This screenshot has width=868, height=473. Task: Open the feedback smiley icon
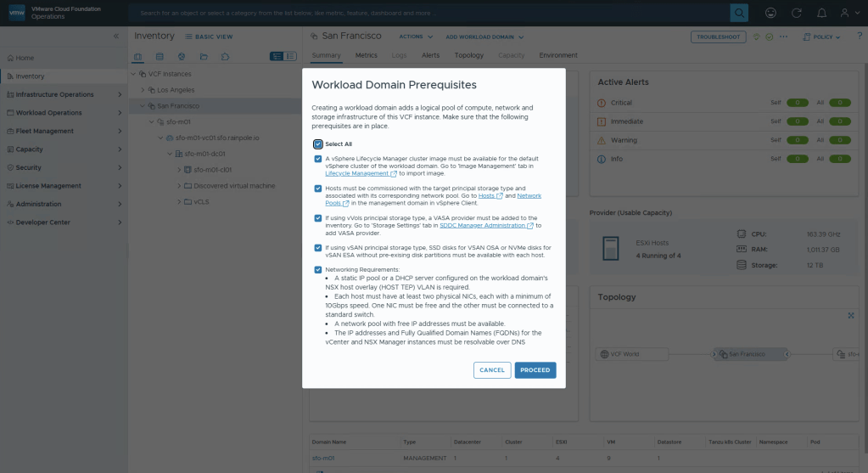(770, 13)
